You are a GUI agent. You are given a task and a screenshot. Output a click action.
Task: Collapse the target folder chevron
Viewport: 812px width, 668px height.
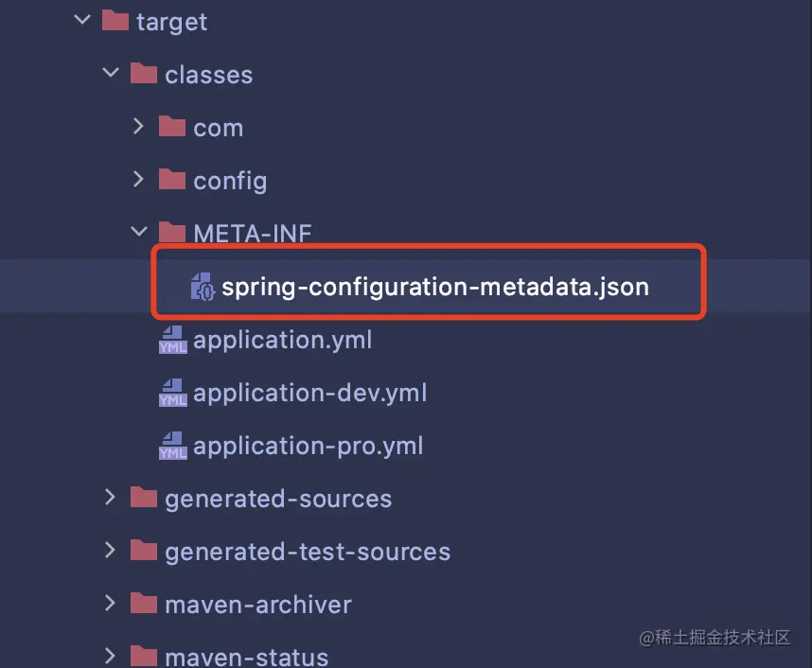[82, 20]
